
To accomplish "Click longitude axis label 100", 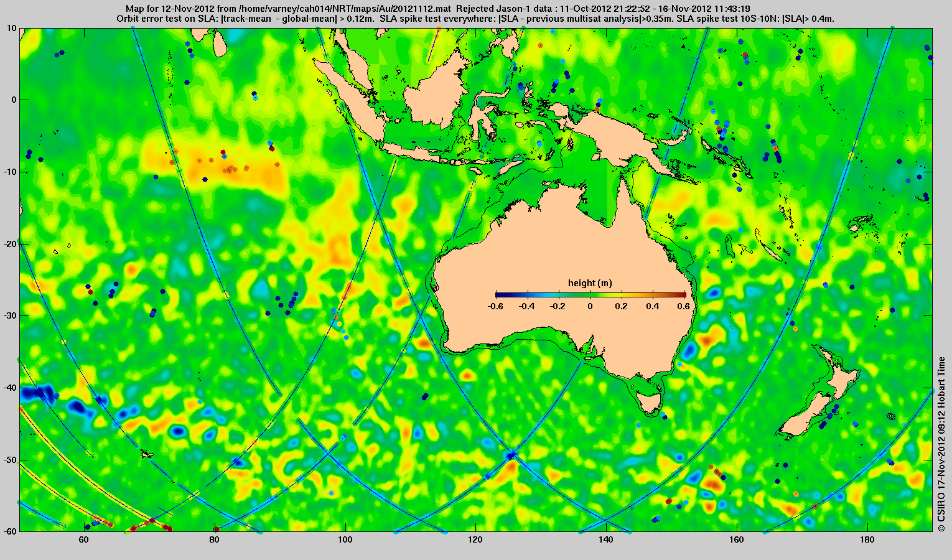I will click(x=345, y=539).
